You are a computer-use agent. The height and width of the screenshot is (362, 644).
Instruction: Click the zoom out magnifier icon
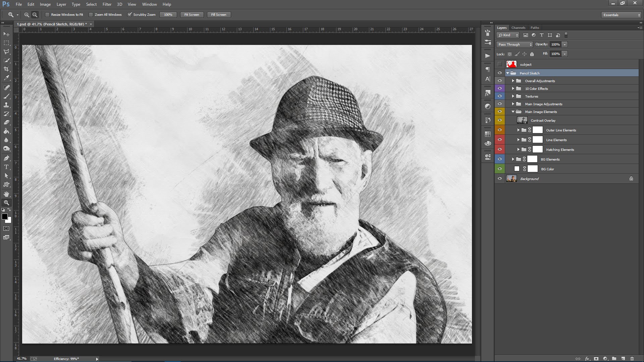coord(35,15)
